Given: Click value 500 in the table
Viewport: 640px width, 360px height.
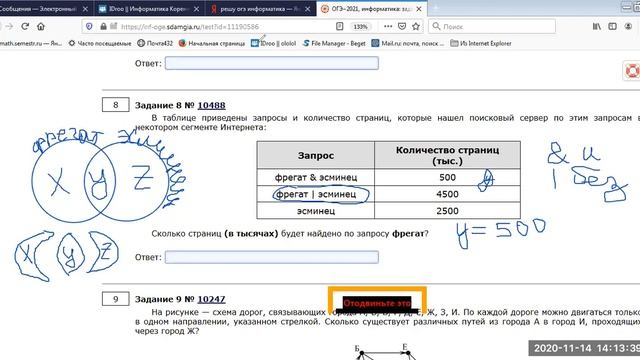Looking at the screenshot, I should pos(447,177).
